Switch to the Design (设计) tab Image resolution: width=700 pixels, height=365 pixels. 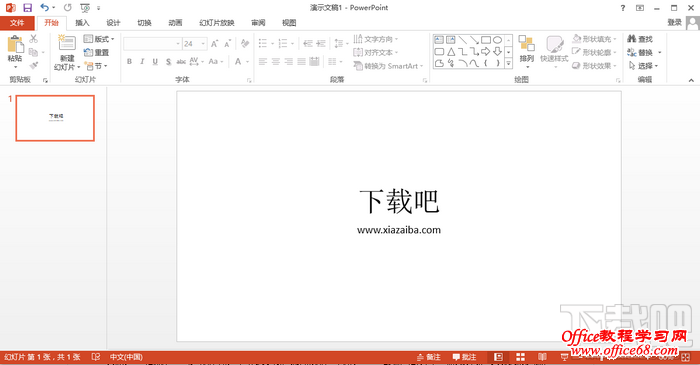(113, 23)
